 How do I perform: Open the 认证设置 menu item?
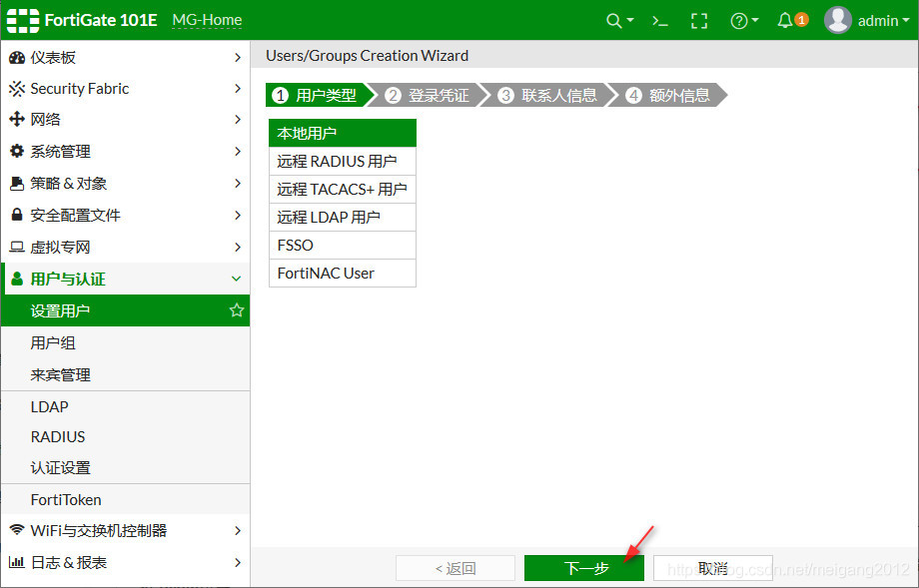tap(126, 468)
